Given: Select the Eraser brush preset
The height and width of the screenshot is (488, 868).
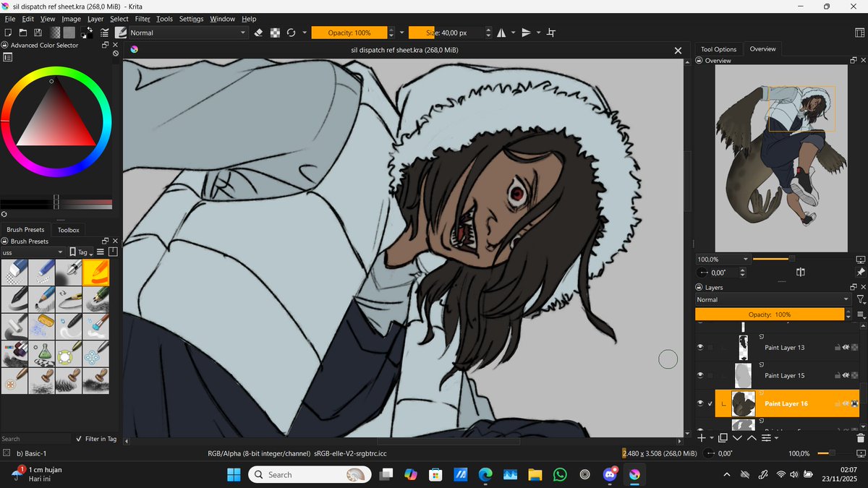Looking at the screenshot, I should coord(14,273).
